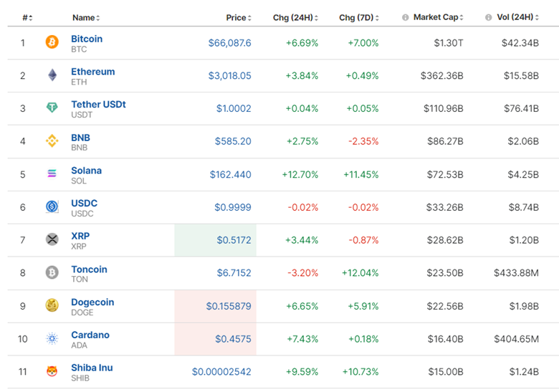Click Toncoin price $6.7152
Viewport: 559px width, 392px height.
pos(234,272)
